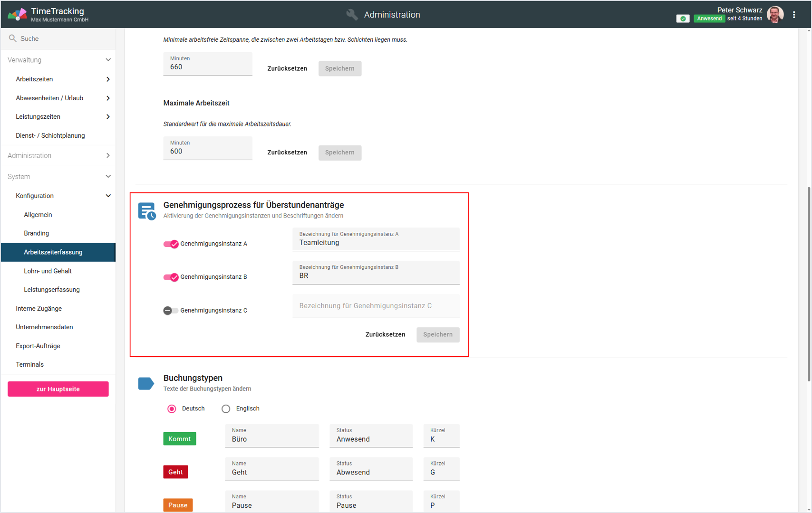Open the Unternehmensdaten menu item

click(x=44, y=327)
